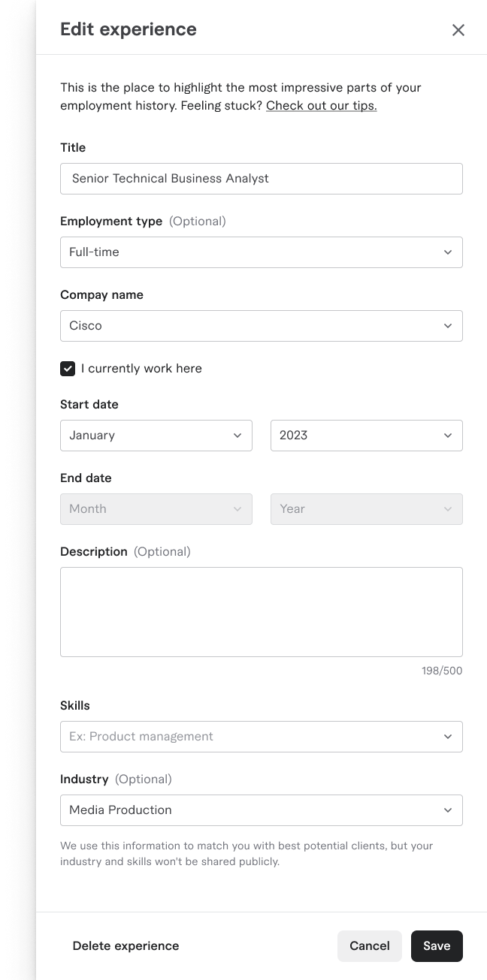Click Delete experience button

(x=126, y=946)
